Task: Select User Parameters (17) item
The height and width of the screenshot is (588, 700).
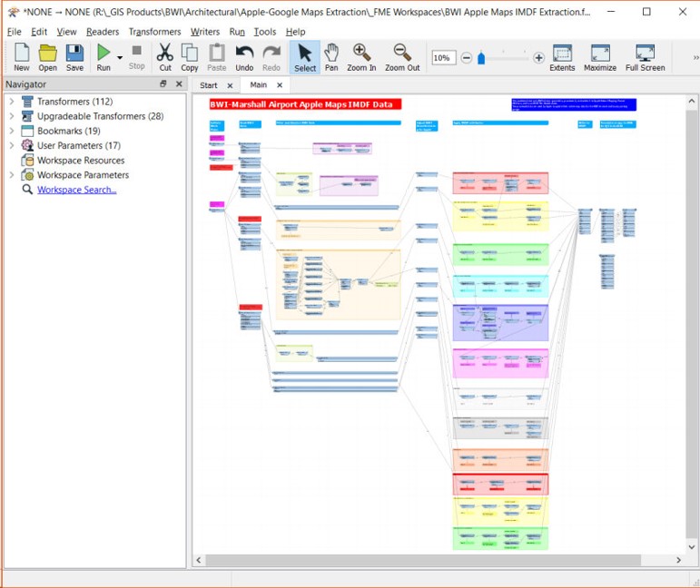Action: [x=79, y=145]
